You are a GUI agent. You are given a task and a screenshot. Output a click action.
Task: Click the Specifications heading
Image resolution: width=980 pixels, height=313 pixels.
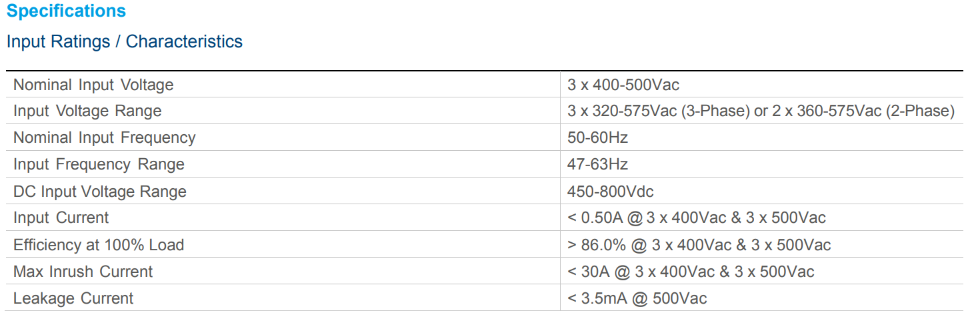pos(66,11)
